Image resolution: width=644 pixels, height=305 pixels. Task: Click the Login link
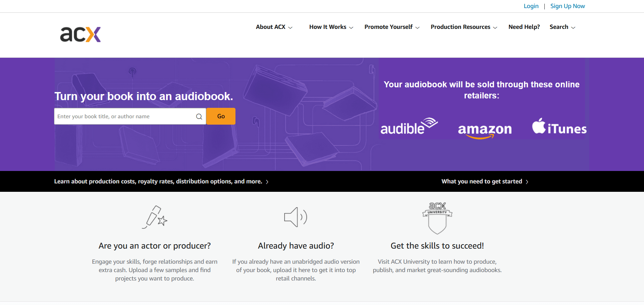[531, 6]
